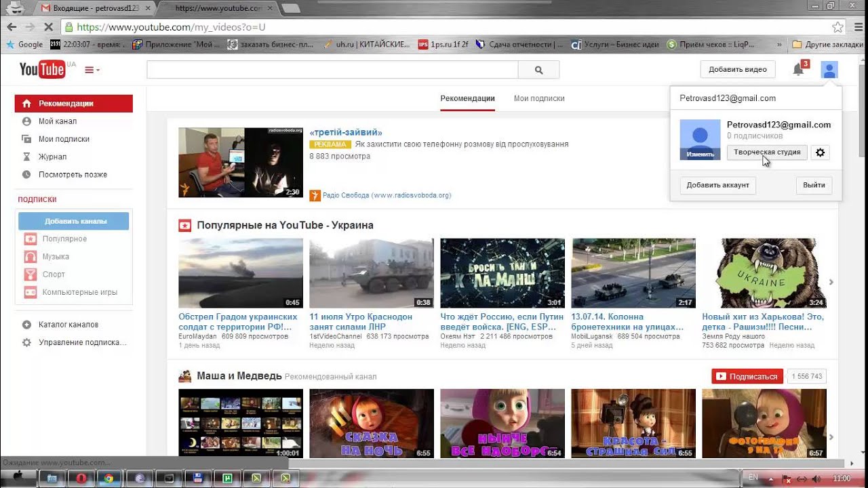
Task: Stop page loading with the X button
Action: click(x=50, y=27)
